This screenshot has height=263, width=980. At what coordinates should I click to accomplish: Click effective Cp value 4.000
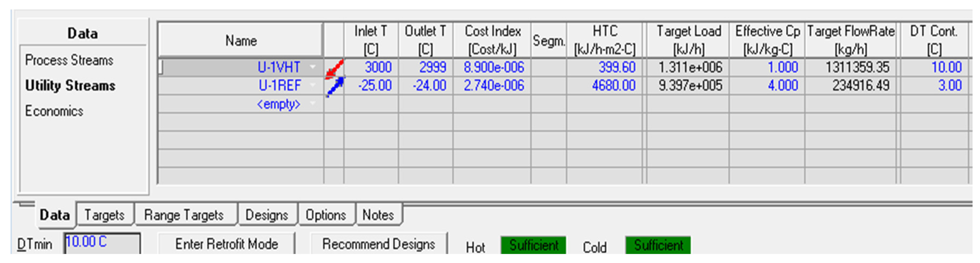(x=782, y=86)
